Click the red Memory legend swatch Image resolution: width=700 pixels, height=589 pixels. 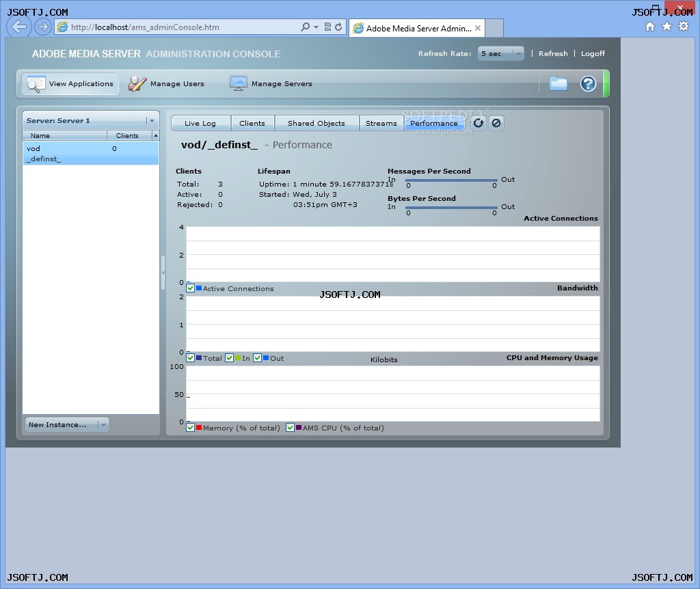(199, 428)
